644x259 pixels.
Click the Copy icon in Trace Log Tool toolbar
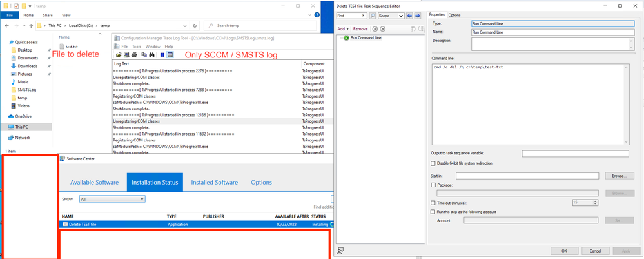coord(144,54)
